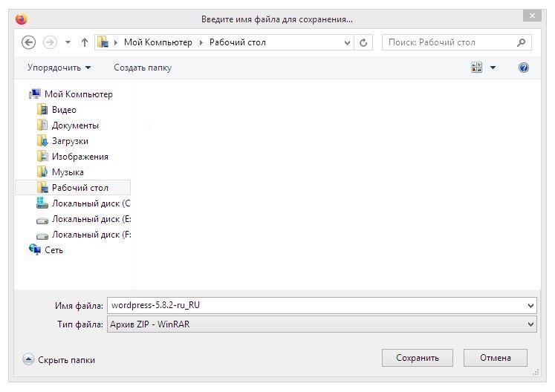Open the Тип файла combo box
The height and width of the screenshot is (392, 555).
[x=322, y=324]
